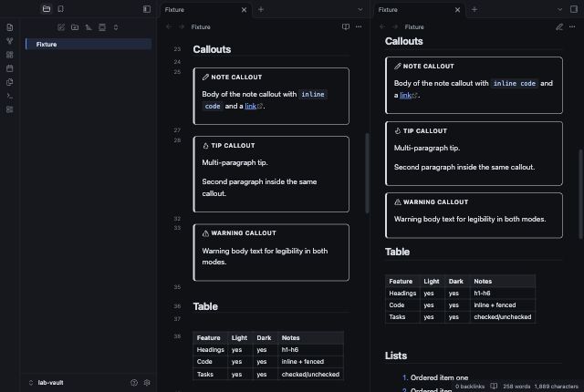This screenshot has width=584, height=392.
Task: Click 'inline code' snippet in right callout
Action: tap(515, 84)
